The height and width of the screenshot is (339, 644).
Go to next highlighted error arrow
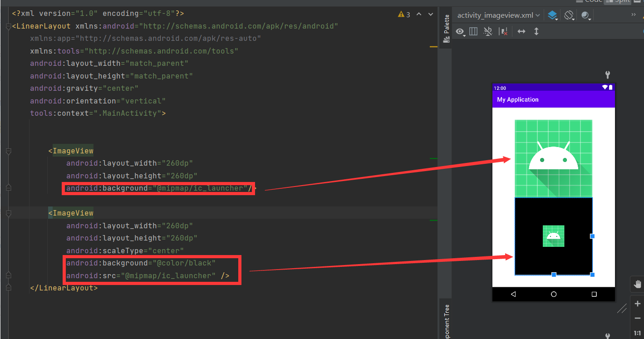pos(430,15)
